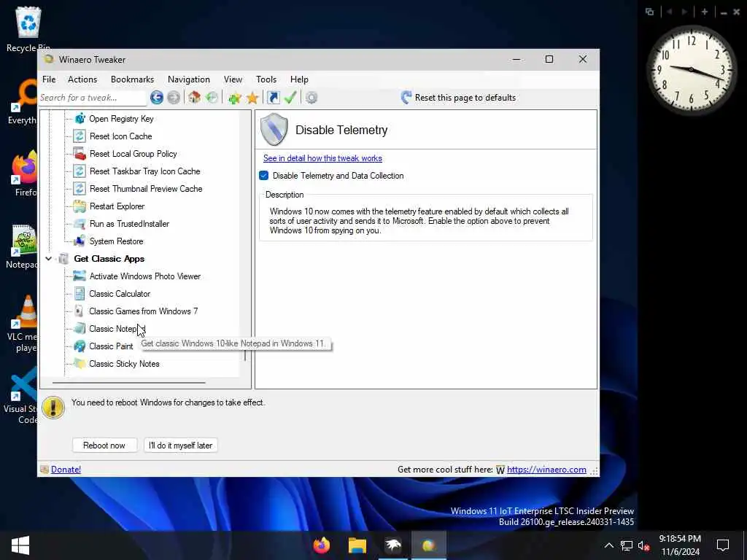Screen dimensions: 747x560
Task: Open the Actions menu
Action: point(82,79)
